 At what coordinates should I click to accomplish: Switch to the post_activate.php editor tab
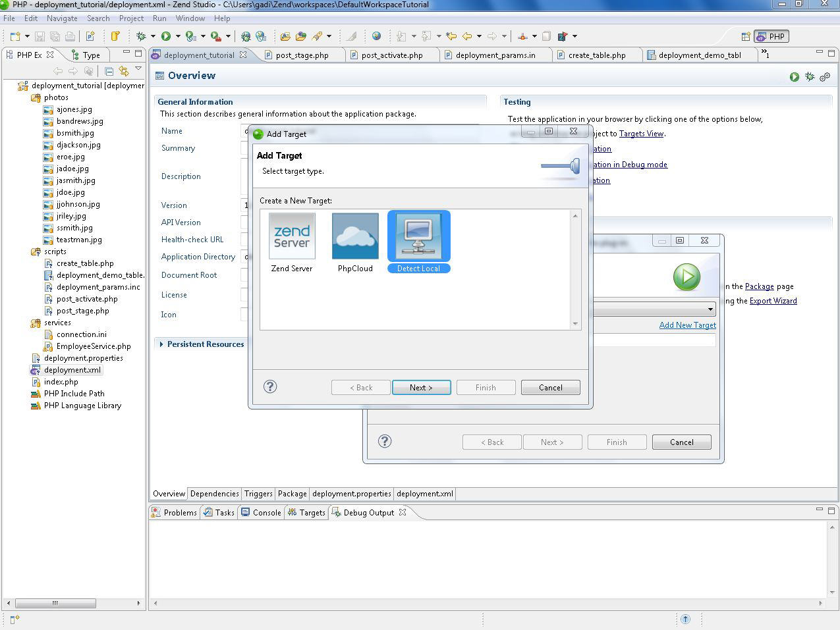point(392,55)
